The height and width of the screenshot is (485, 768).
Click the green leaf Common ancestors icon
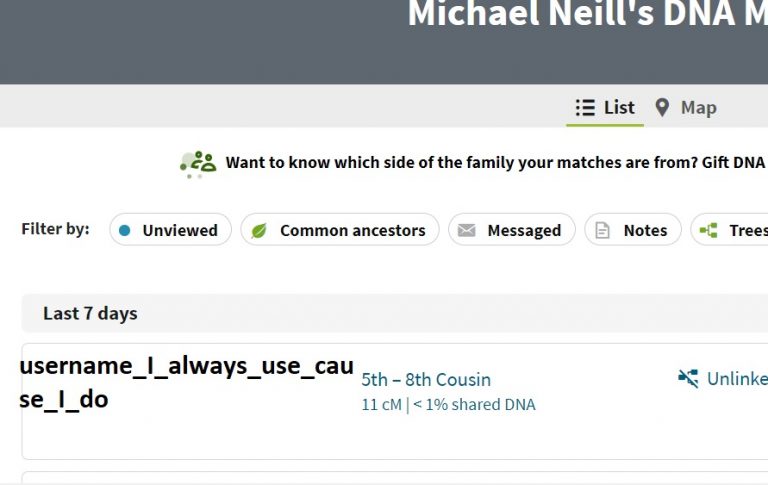pyautogui.click(x=259, y=230)
